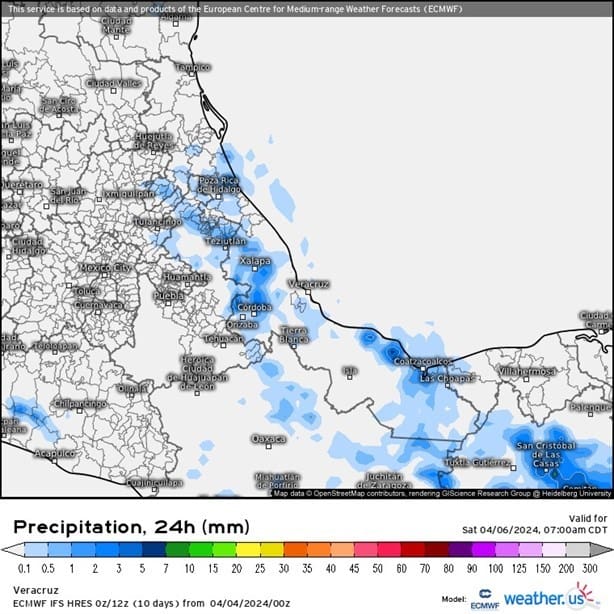Click the 'Las Choapas' map label
The width and height of the screenshot is (614, 614).
pos(447,379)
